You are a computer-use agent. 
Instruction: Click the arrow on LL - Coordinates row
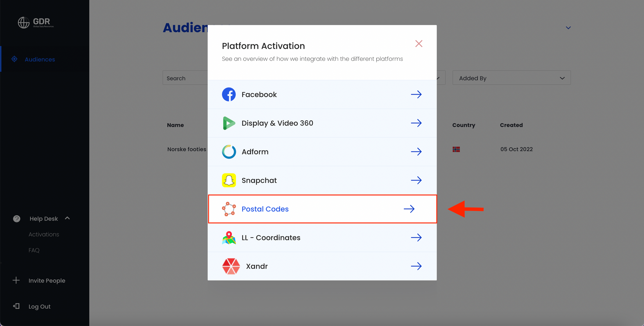point(416,238)
